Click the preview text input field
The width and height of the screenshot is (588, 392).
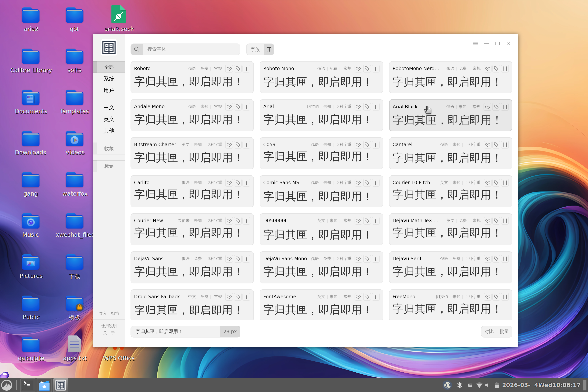[175, 331]
